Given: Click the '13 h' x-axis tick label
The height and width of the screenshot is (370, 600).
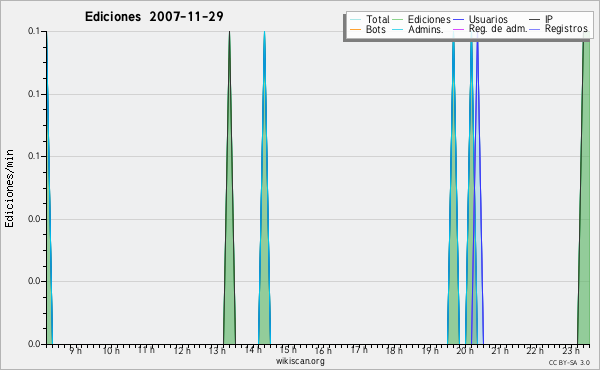Looking at the screenshot, I should point(217,350).
